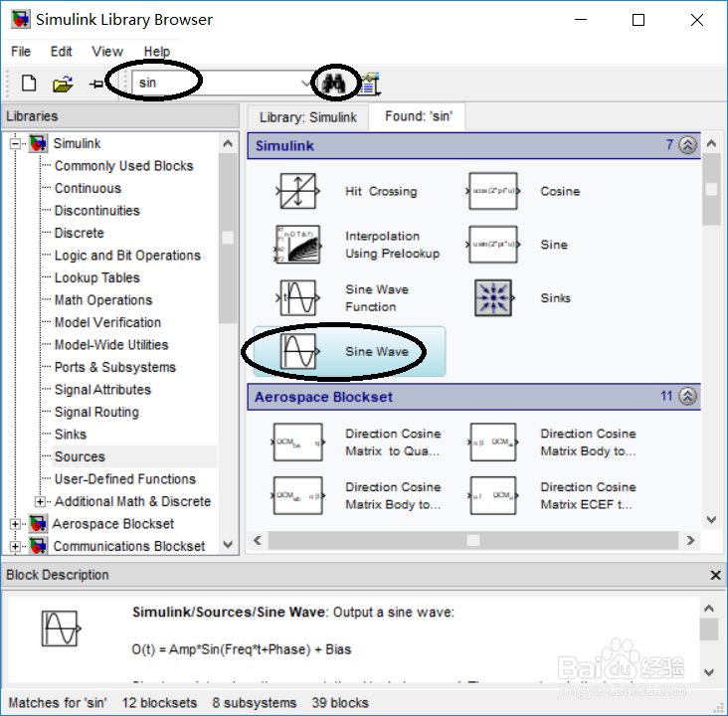
Task: Click the Simulink library icon in tree
Action: point(38,143)
